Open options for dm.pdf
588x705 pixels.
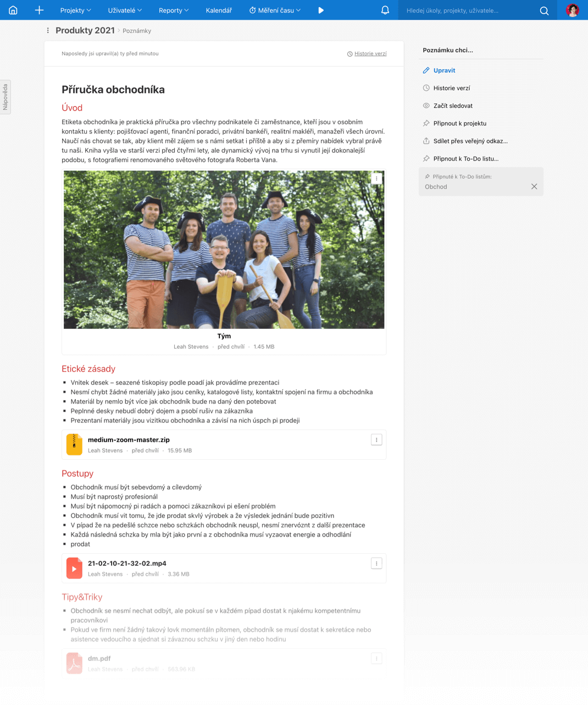376,658
